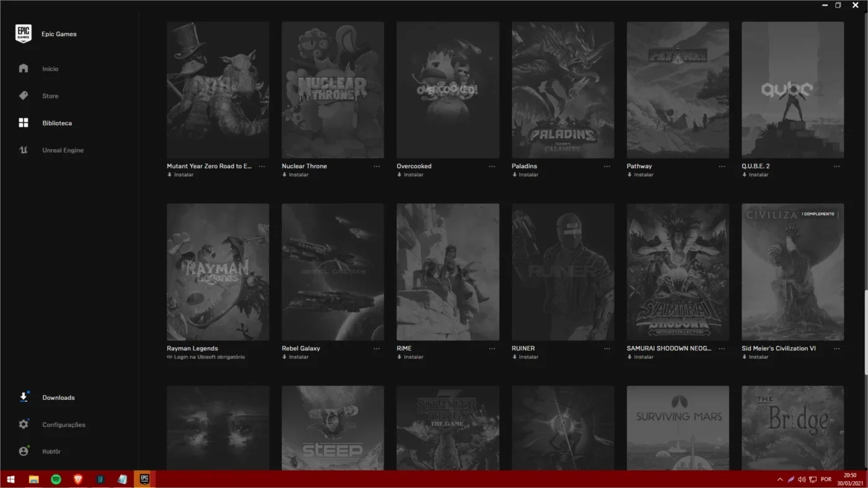
Task: Click the Epic Games taskbar icon
Action: pos(144,479)
